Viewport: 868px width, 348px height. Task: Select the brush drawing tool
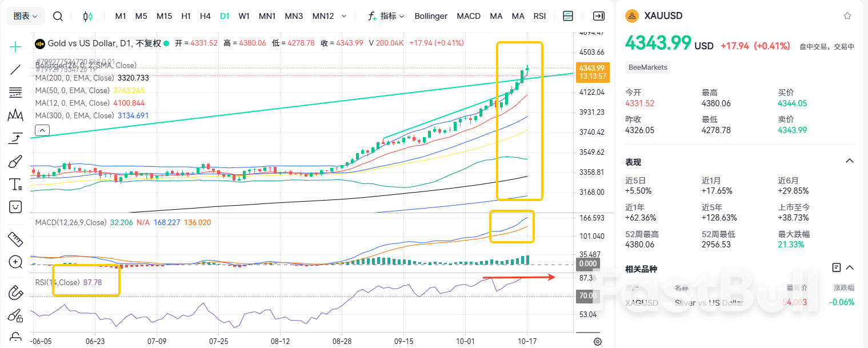tap(15, 161)
